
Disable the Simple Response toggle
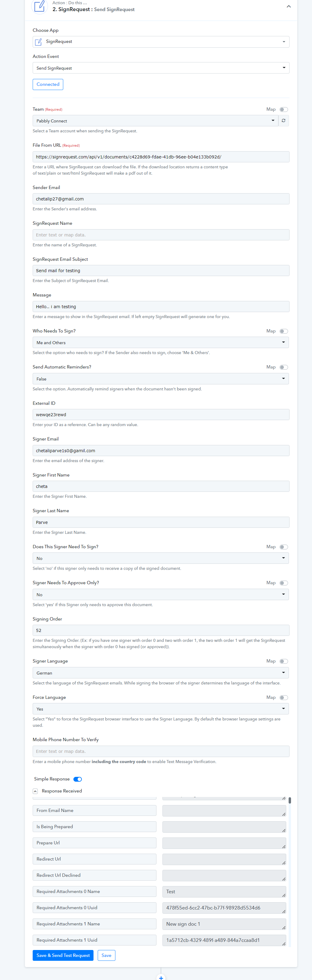78,779
